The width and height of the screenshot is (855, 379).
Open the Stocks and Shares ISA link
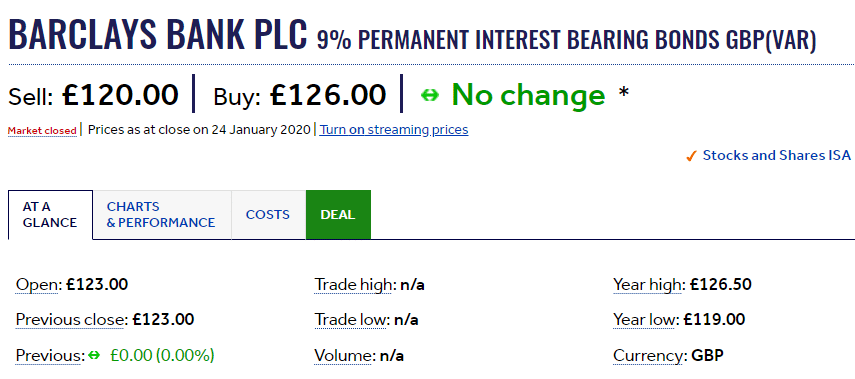pos(776,155)
